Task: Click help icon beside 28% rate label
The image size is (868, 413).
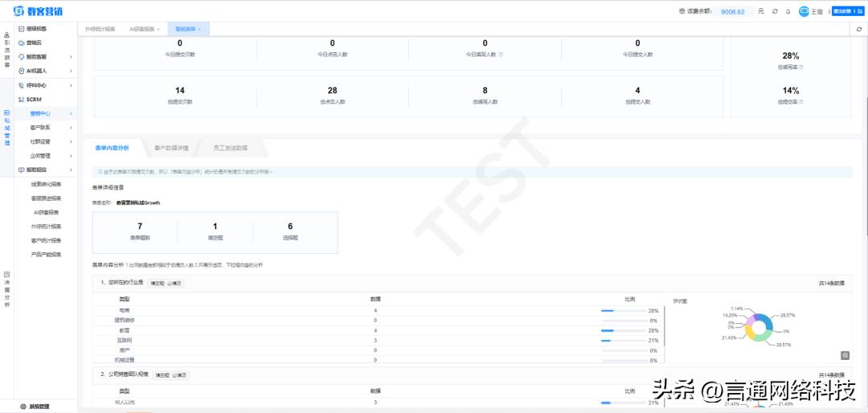Action: click(801, 67)
